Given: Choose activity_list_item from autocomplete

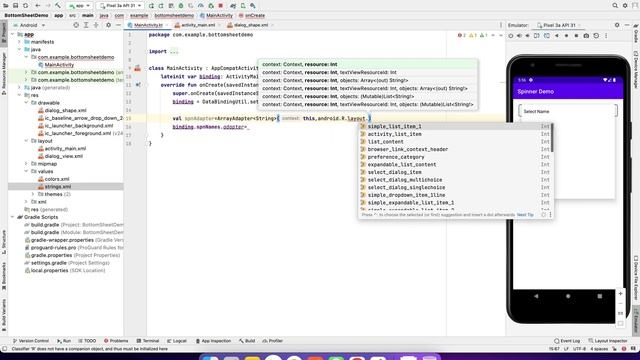Looking at the screenshot, I should tap(455, 134).
